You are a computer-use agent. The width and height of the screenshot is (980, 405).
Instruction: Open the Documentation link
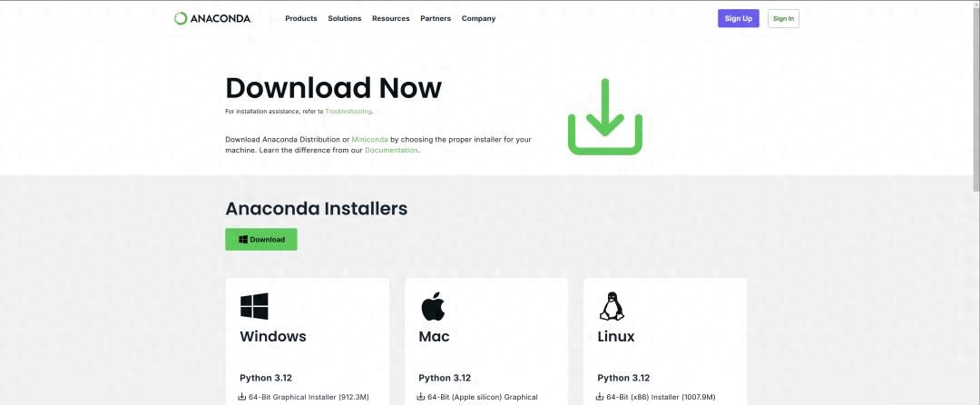coord(391,150)
